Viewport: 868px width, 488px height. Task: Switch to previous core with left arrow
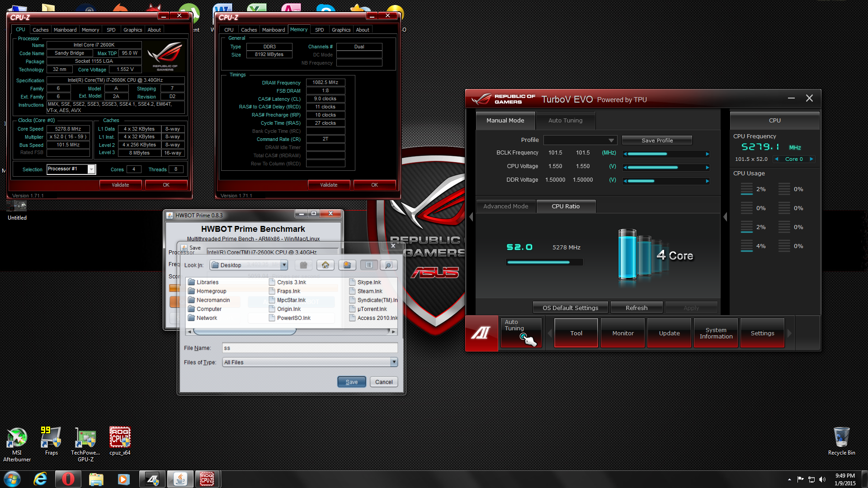776,159
